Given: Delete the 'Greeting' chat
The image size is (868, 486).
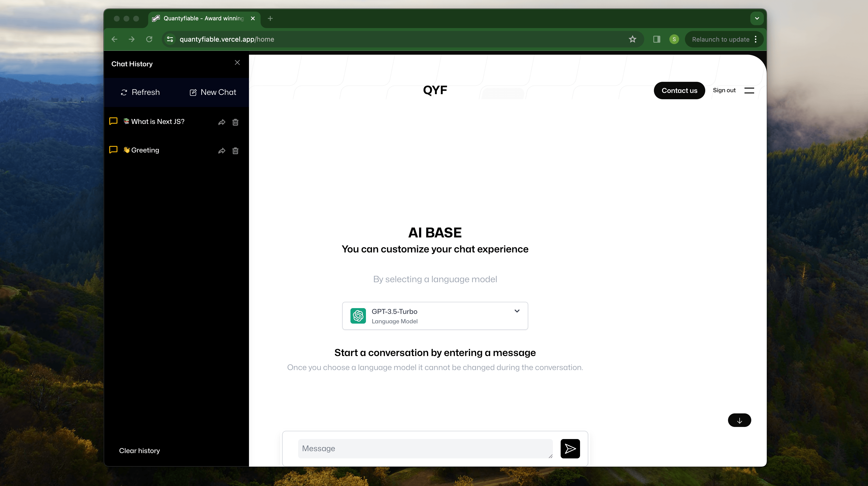Looking at the screenshot, I should 236,151.
